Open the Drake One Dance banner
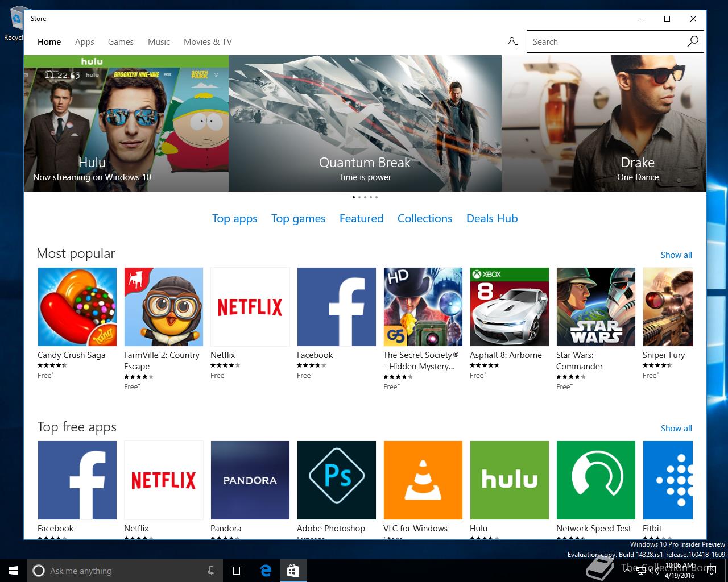728x582 pixels. (x=604, y=123)
